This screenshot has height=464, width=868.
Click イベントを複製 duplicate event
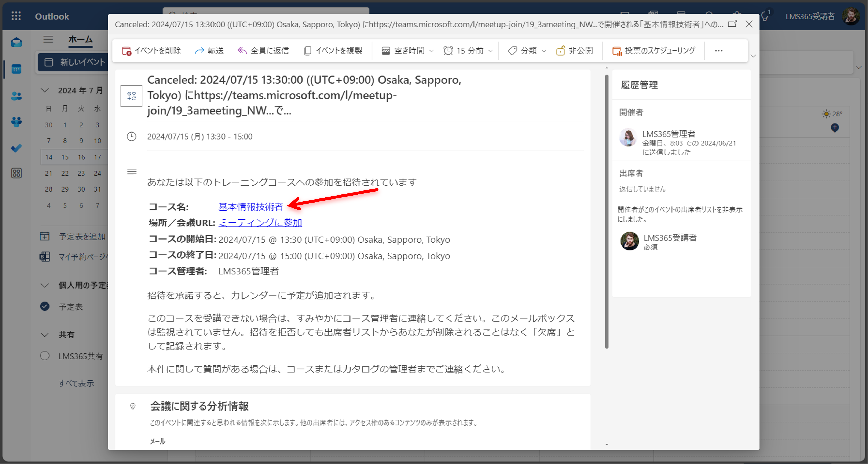(333, 51)
